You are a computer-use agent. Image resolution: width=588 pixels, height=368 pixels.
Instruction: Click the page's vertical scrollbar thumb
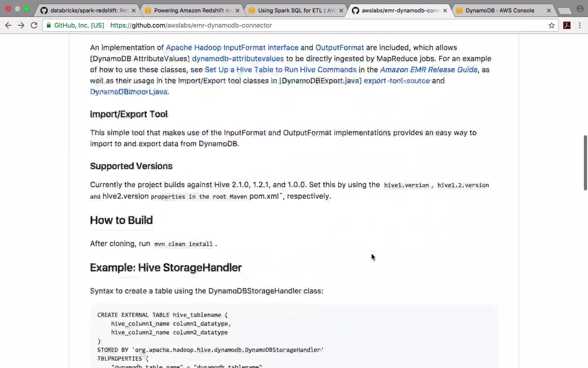(585, 162)
